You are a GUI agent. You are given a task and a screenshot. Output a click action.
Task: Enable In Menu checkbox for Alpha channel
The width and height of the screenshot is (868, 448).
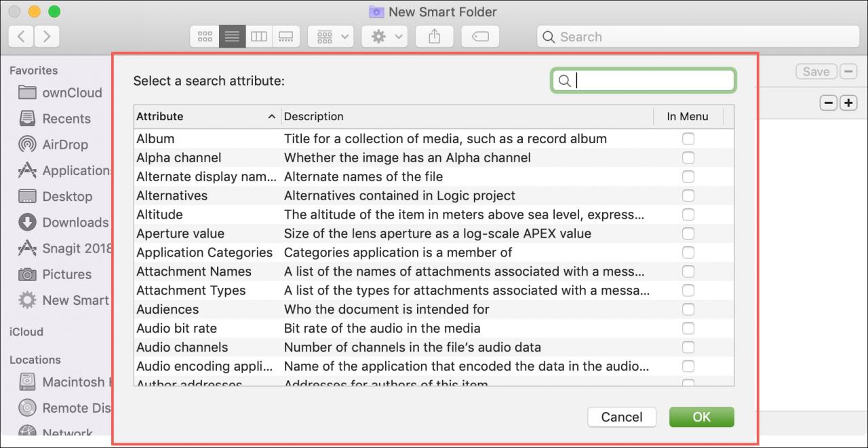point(688,157)
